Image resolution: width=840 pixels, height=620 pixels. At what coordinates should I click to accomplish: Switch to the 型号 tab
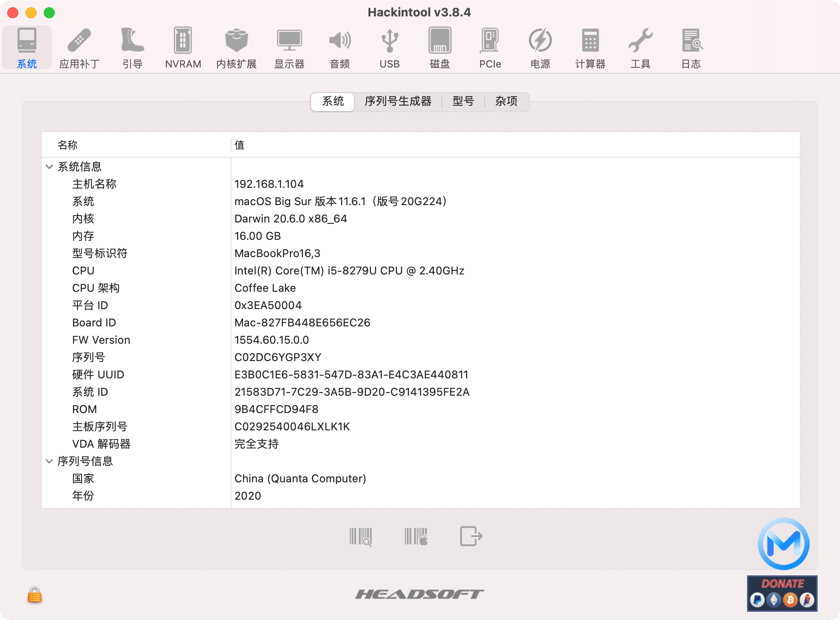click(x=463, y=101)
